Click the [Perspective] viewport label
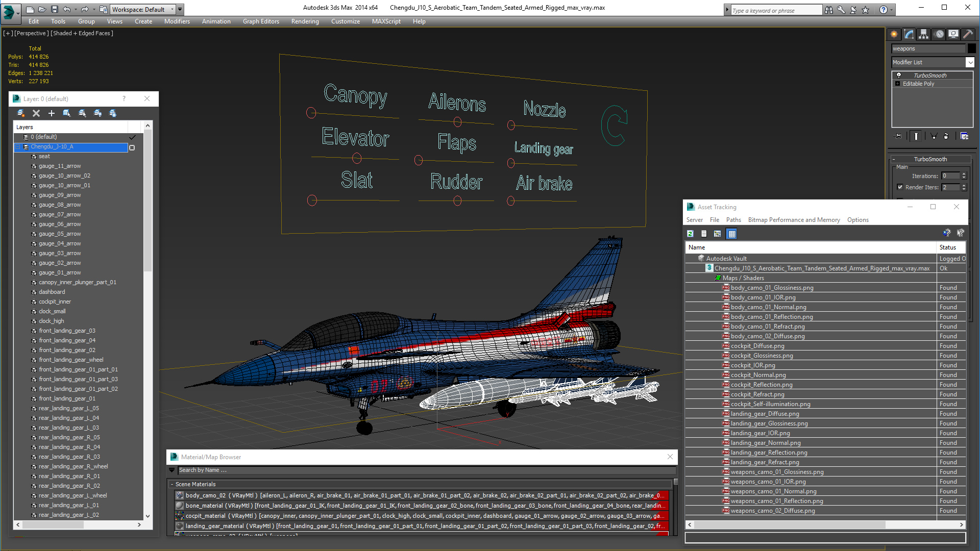980x551 pixels. [32, 33]
